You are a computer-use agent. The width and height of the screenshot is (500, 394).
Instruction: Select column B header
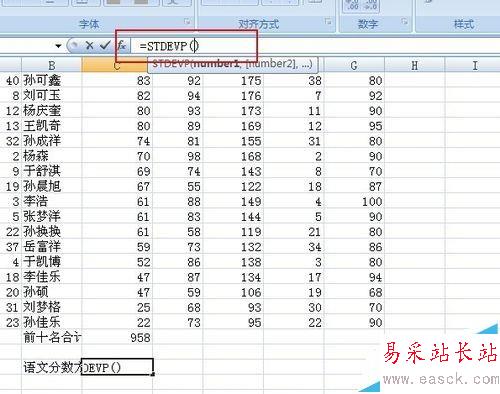pos(52,65)
